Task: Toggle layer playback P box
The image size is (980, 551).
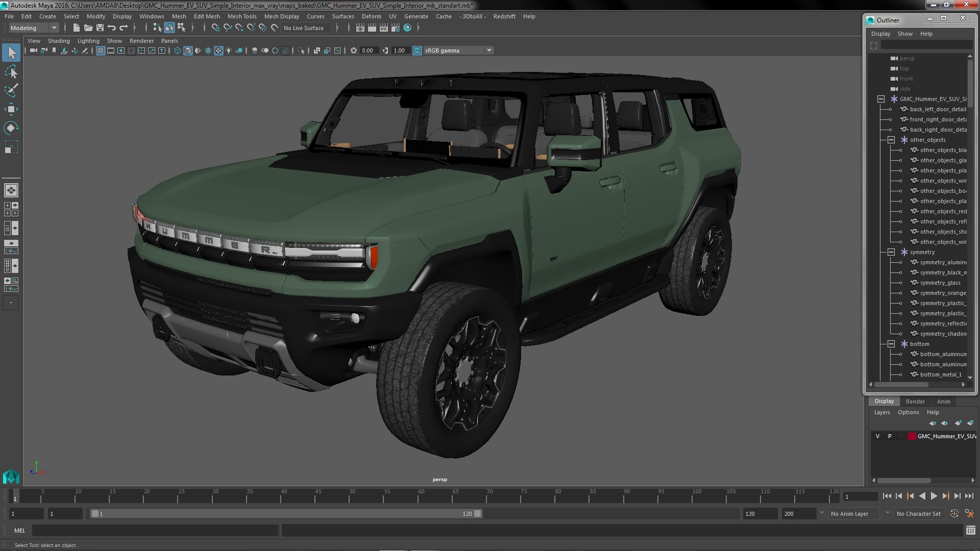Action: [890, 436]
